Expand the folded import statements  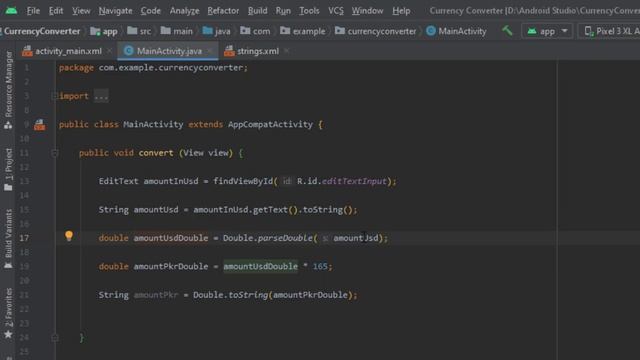pos(54,96)
